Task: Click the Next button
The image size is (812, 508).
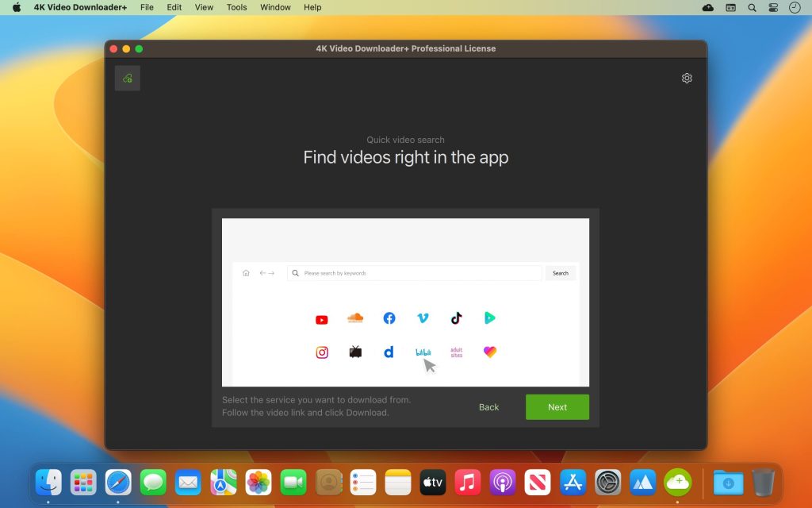Action: (x=557, y=406)
